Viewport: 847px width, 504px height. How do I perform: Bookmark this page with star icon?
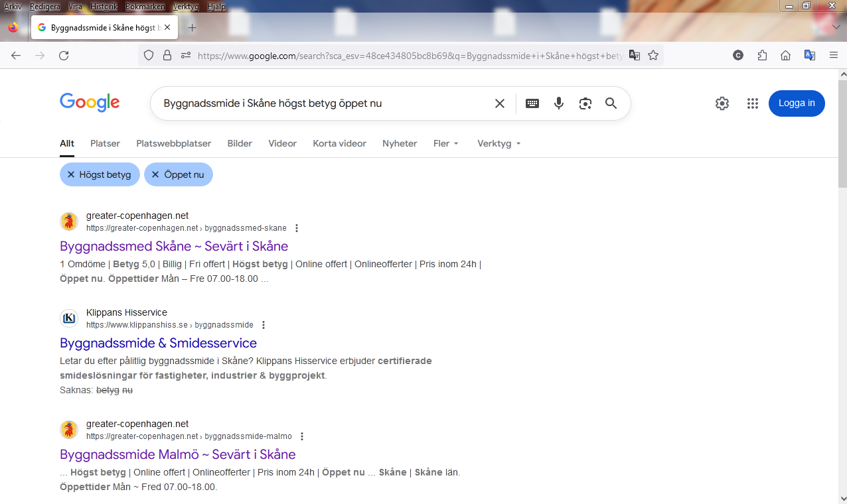653,56
